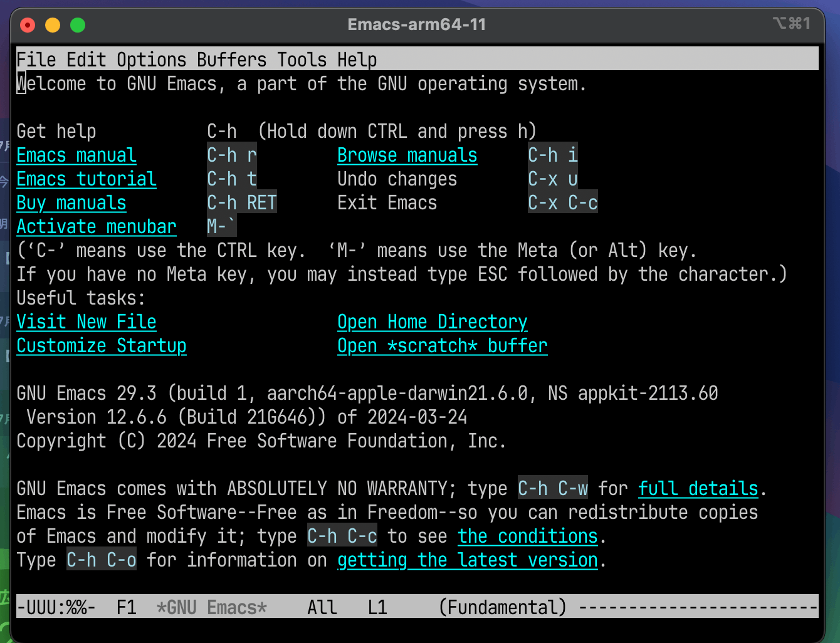
Task: Click the C-h t key binding
Action: pyautogui.click(x=232, y=179)
